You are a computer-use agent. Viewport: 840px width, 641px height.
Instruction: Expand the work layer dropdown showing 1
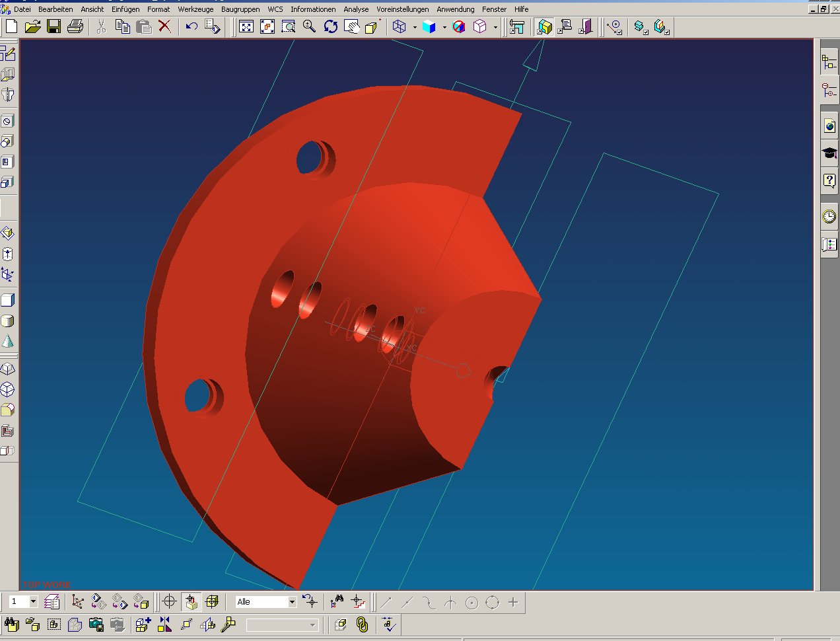[x=33, y=601]
